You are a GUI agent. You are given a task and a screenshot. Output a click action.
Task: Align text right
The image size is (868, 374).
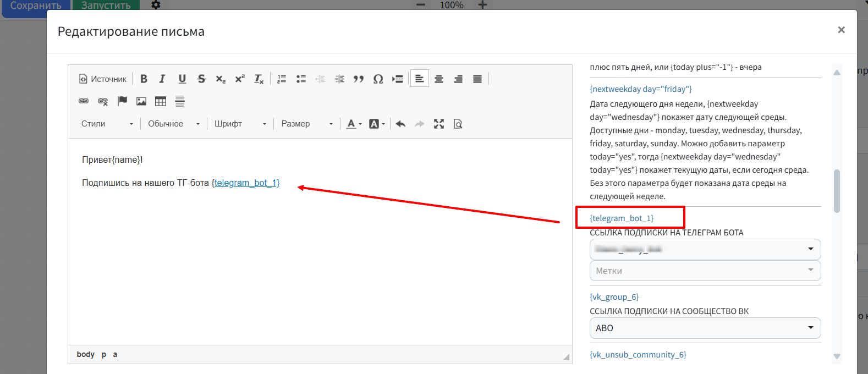(x=458, y=79)
